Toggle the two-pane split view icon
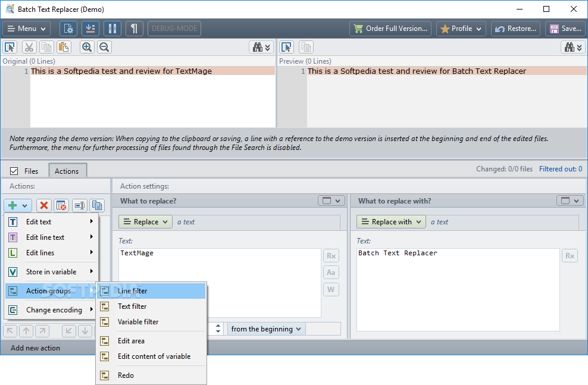 (x=112, y=29)
